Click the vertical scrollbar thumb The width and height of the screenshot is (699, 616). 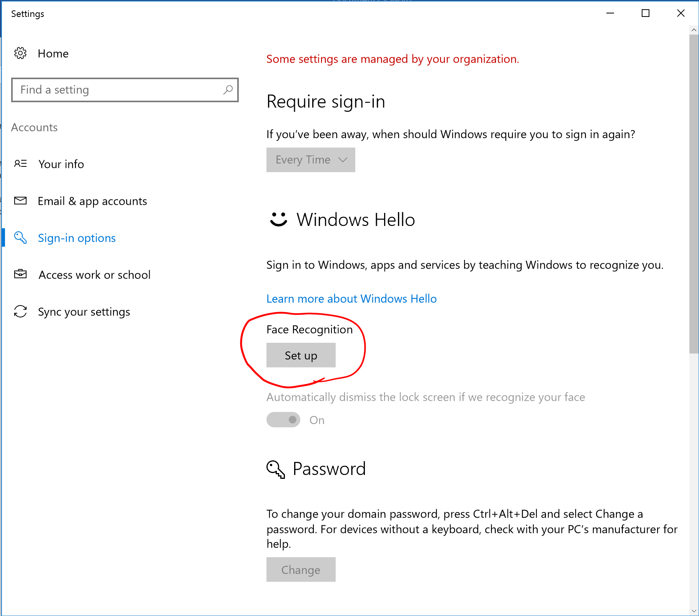[x=694, y=194]
